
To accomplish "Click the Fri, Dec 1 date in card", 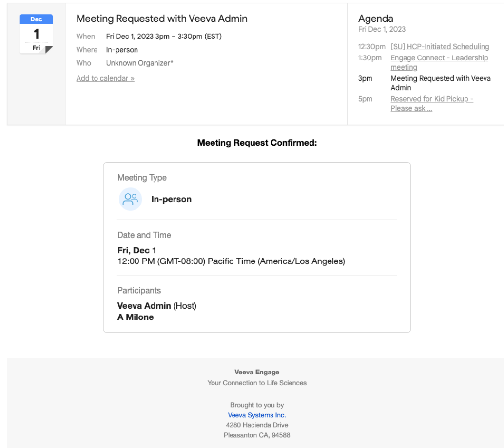I will click(x=137, y=250).
